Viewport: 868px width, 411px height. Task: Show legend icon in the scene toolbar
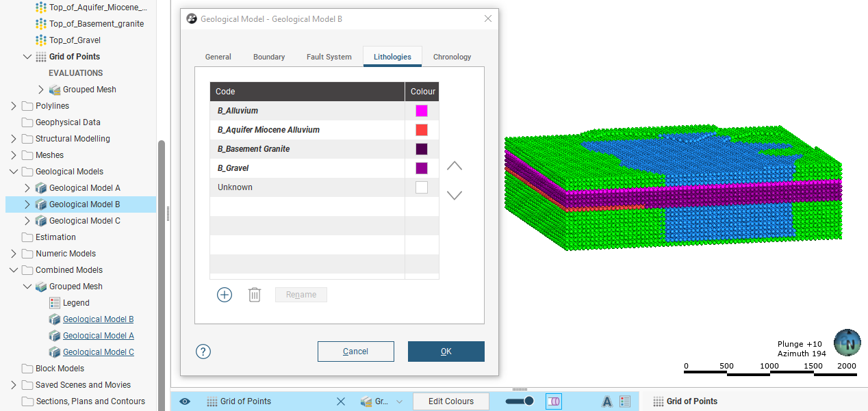pyautogui.click(x=625, y=401)
